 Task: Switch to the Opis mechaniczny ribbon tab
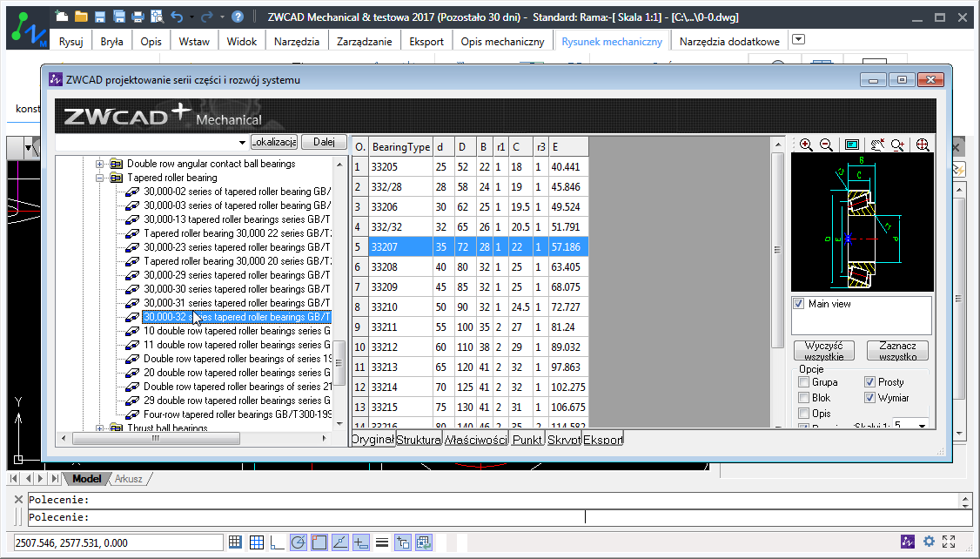[x=502, y=41]
